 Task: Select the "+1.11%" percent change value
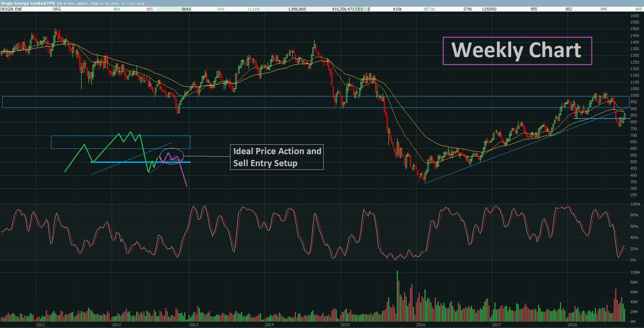click(253, 9)
